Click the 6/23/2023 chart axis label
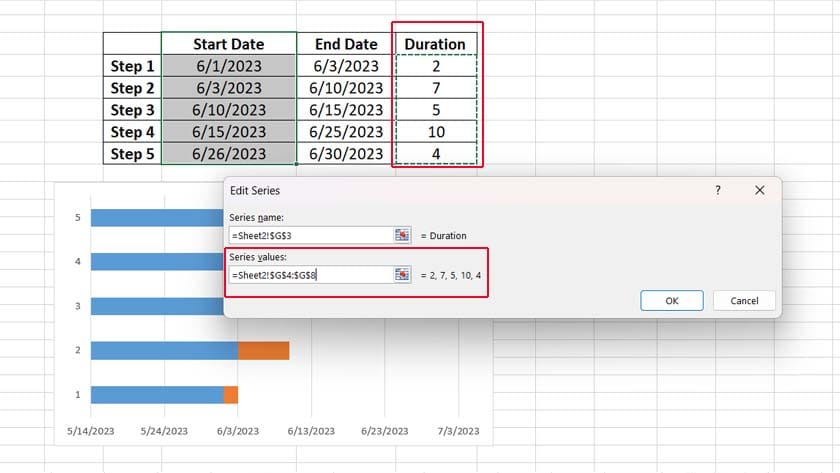Viewport: 840px width, 473px height. (385, 431)
